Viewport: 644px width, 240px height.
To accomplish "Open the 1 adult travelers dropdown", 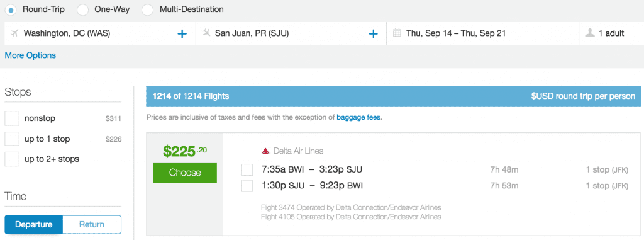I will [x=611, y=33].
